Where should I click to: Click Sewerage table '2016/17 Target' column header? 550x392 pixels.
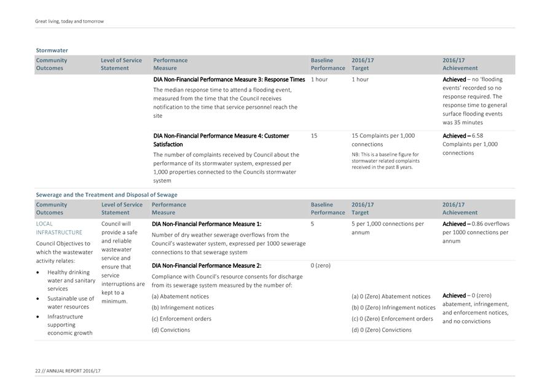pos(363,209)
